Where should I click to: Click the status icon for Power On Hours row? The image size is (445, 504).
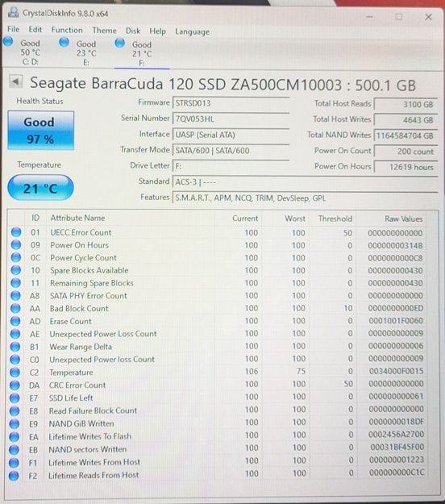click(x=16, y=245)
